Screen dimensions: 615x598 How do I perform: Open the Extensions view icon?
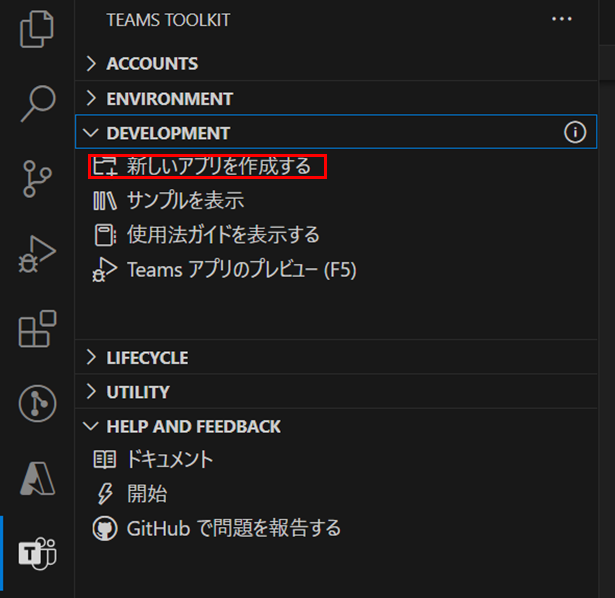coord(37,329)
